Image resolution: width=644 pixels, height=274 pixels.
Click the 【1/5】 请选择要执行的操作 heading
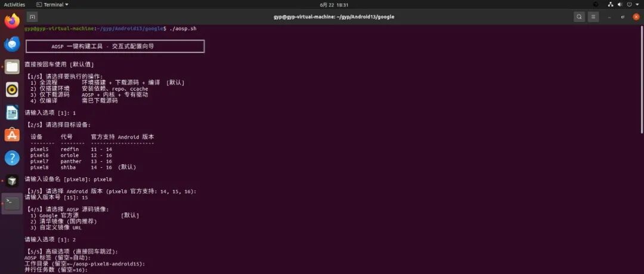65,76
